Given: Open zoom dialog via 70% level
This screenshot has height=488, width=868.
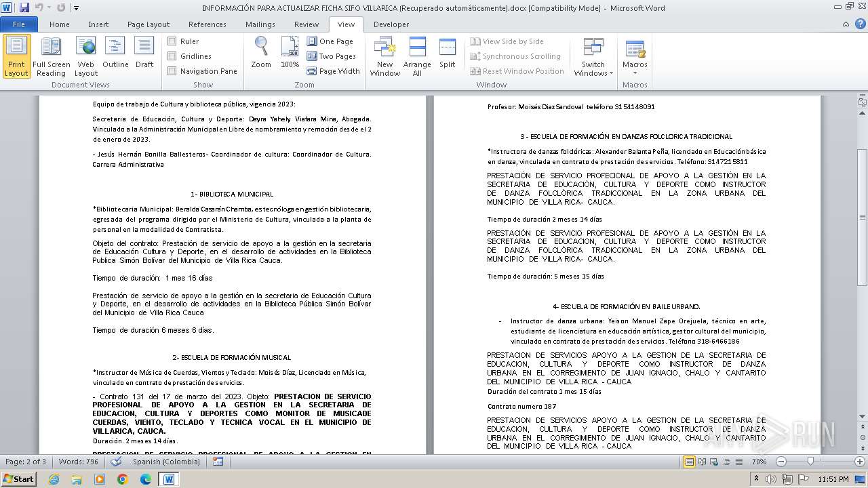Looking at the screenshot, I should pyautogui.click(x=759, y=462).
